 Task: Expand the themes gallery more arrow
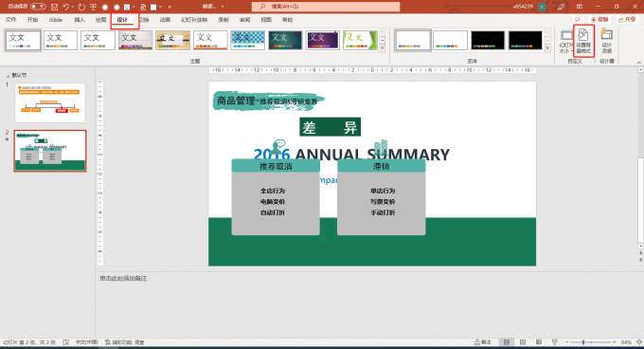pyautogui.click(x=383, y=48)
